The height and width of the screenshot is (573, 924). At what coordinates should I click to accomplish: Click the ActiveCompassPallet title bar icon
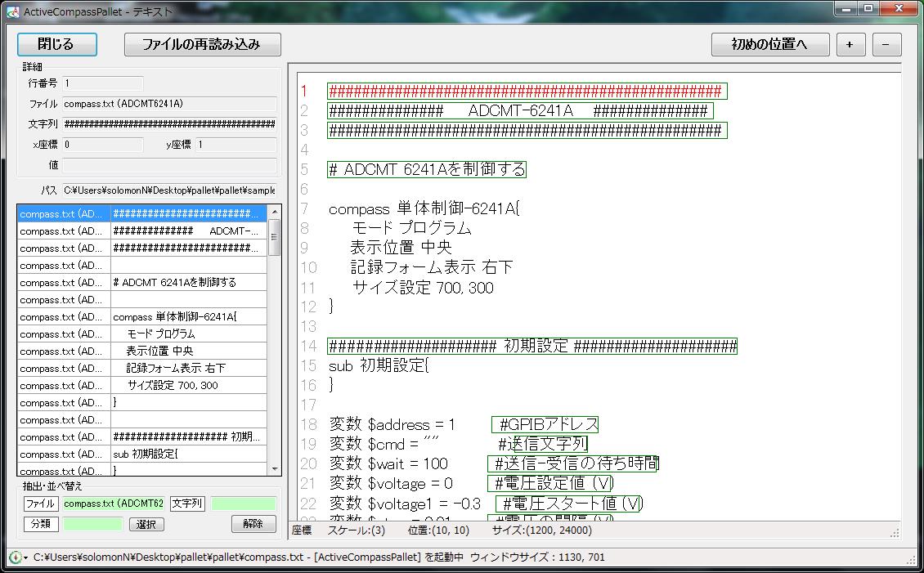(x=13, y=10)
